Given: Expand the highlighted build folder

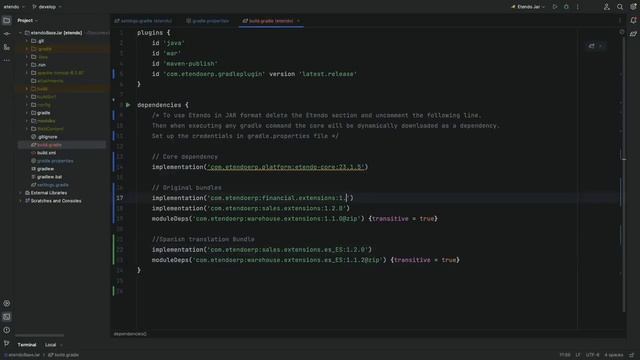Looking at the screenshot, I should (x=27, y=89).
